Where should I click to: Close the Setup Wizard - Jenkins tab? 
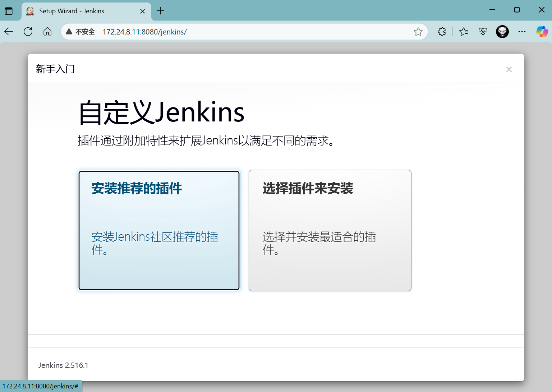pos(142,11)
